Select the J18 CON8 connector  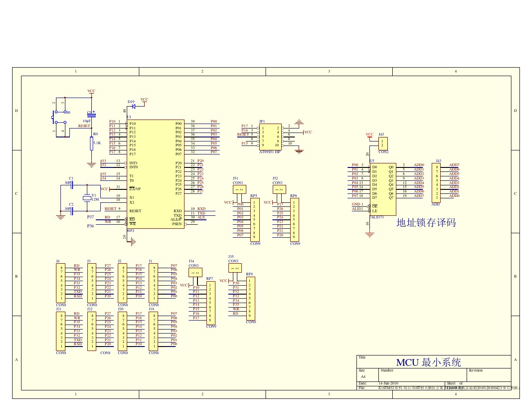click(x=153, y=331)
